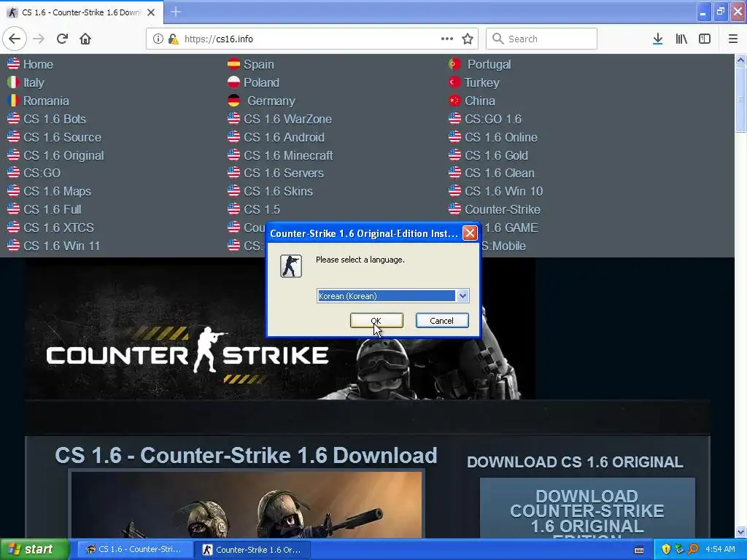
Task: Click the Counter Strike banner logo
Action: [187, 355]
